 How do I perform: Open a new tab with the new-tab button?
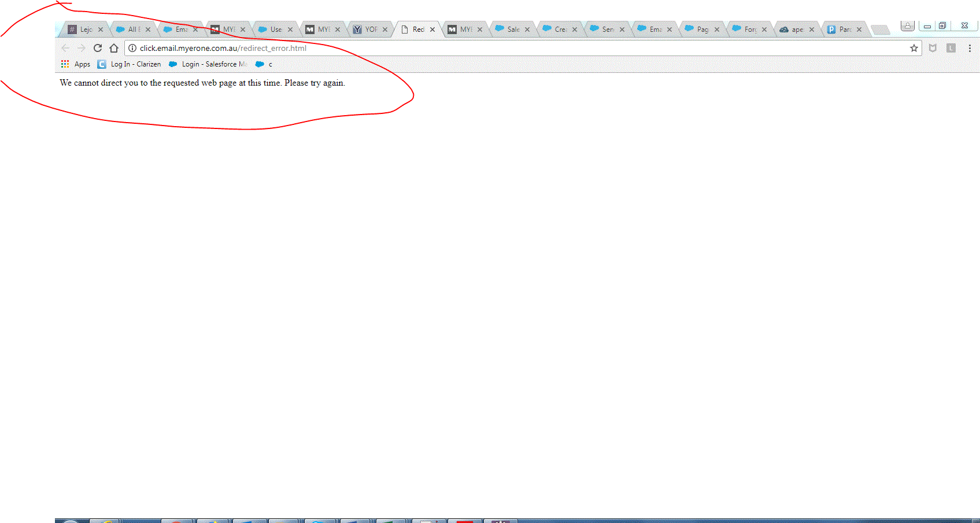tap(880, 30)
